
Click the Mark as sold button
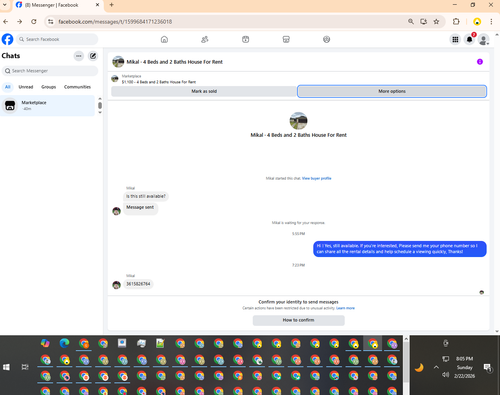point(204,91)
